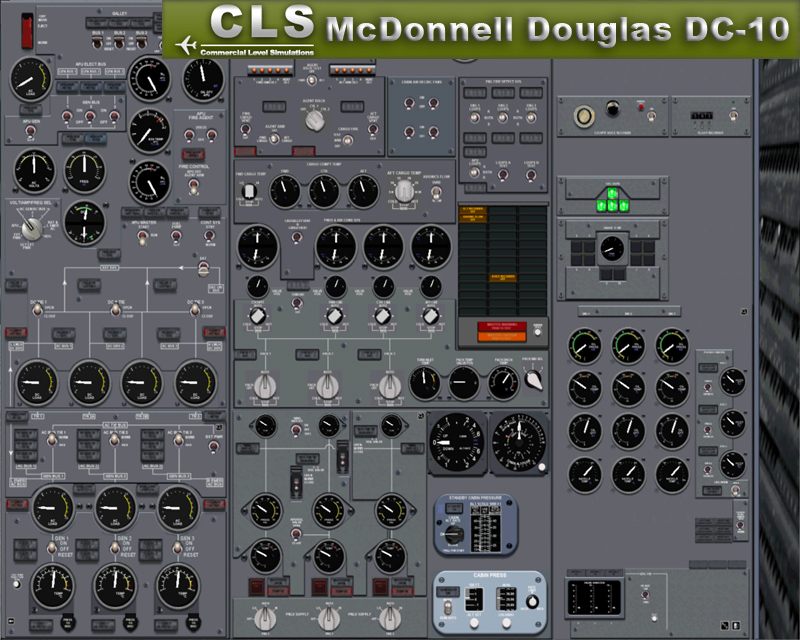
Task: Flip the APU MASTER start switch
Action: 142,236
